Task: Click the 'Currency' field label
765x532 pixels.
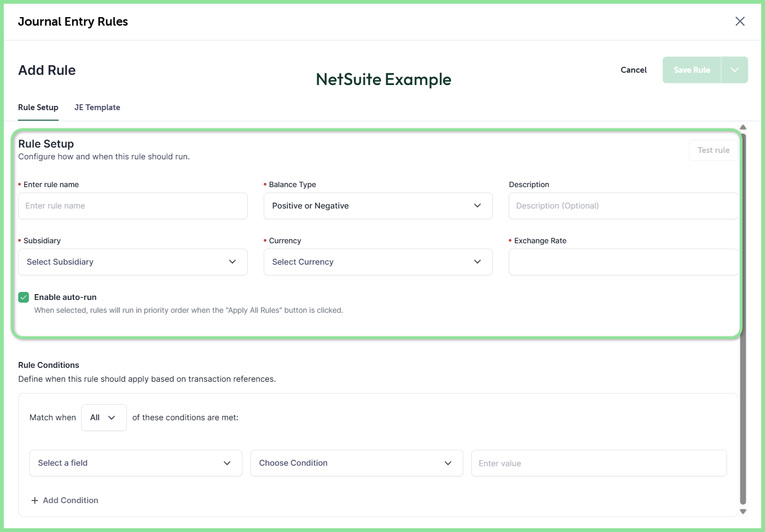Action: click(285, 241)
